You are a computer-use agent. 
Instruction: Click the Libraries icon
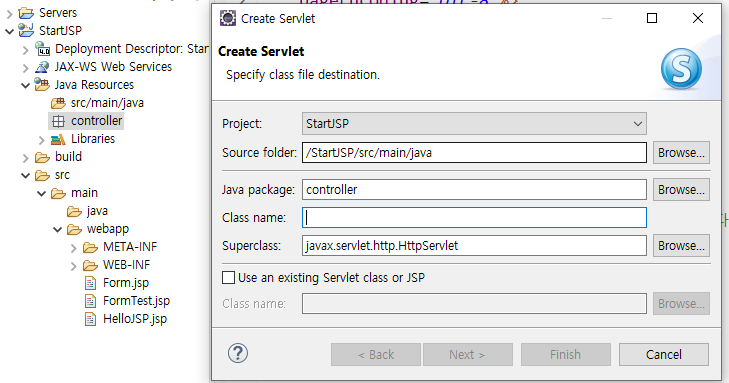(58, 139)
